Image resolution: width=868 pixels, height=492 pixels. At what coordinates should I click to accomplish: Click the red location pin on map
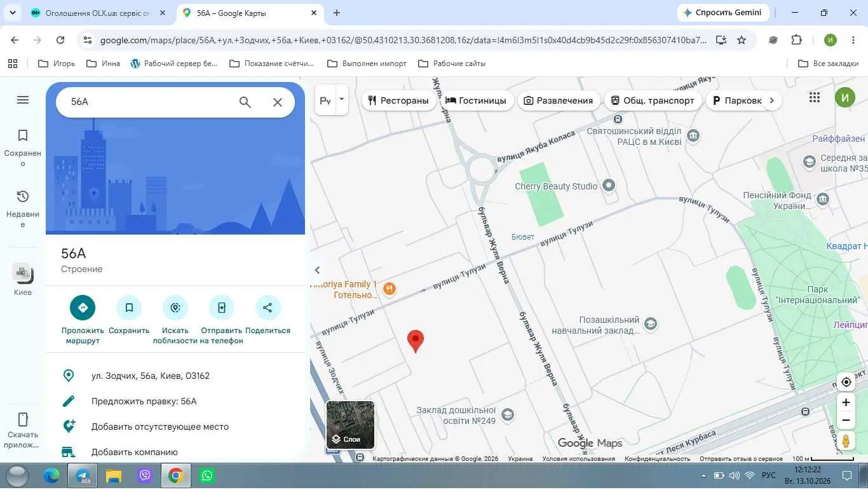[x=416, y=341]
